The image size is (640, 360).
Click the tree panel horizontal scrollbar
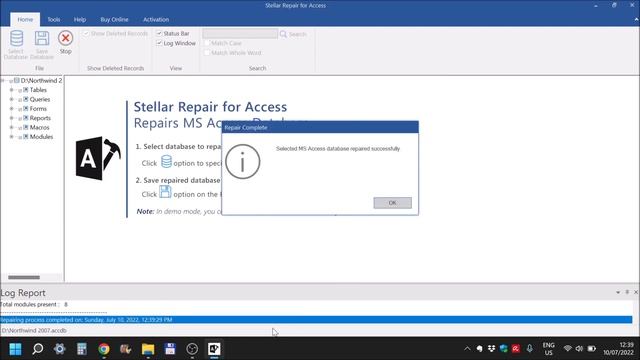pos(24,278)
